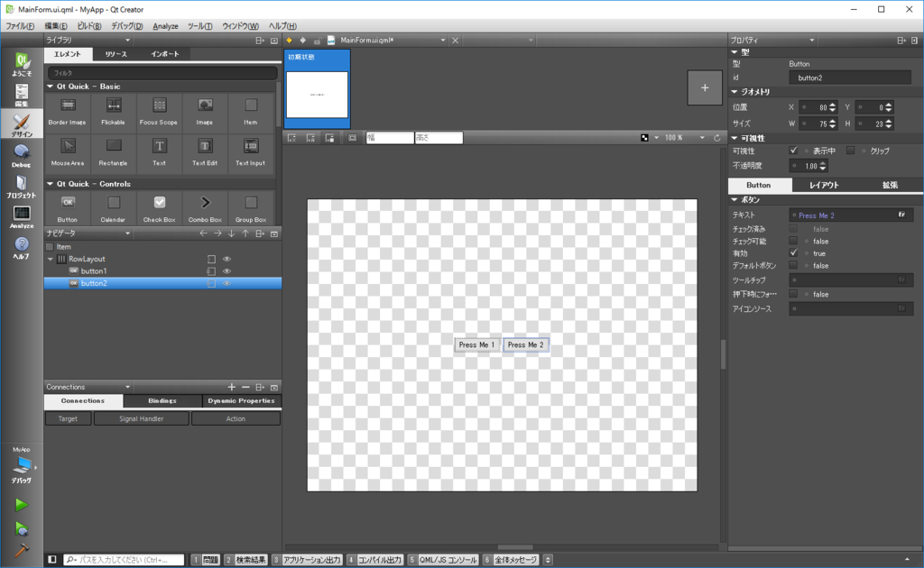This screenshot has width=924, height=568.
Task: Build the project with the hammer icon
Action: click(22, 550)
